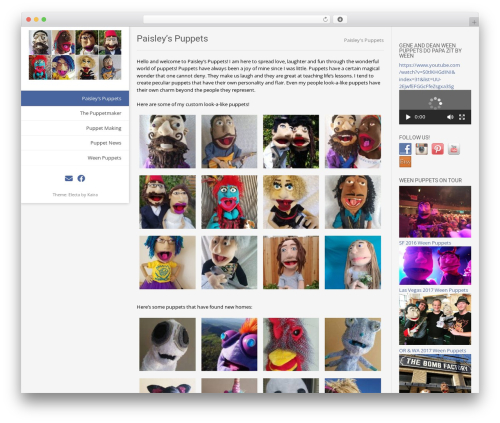
Task: Click the orange RSS icon under Follow Us
Action: tap(405, 161)
